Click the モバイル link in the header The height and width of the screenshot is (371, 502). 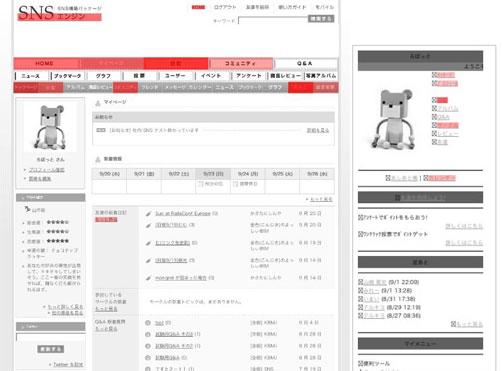coord(325,7)
